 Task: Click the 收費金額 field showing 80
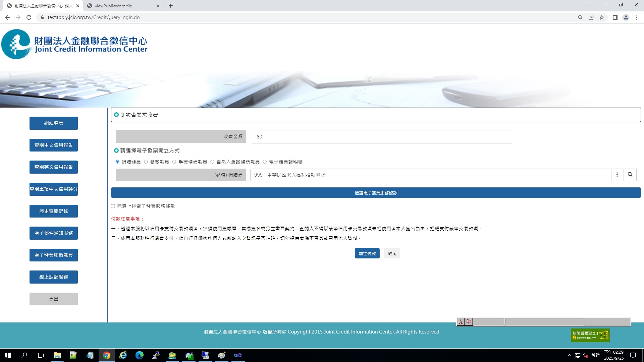(x=382, y=137)
